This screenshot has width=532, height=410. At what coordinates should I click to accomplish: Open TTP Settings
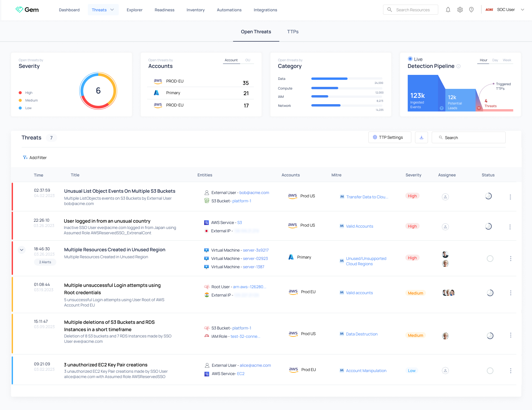click(x=390, y=137)
